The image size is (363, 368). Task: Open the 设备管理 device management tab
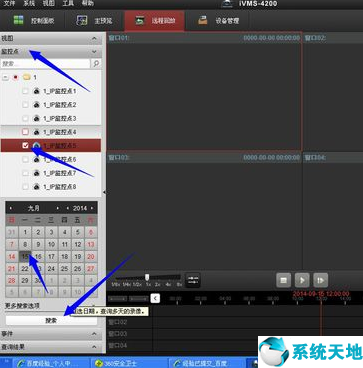(218, 21)
